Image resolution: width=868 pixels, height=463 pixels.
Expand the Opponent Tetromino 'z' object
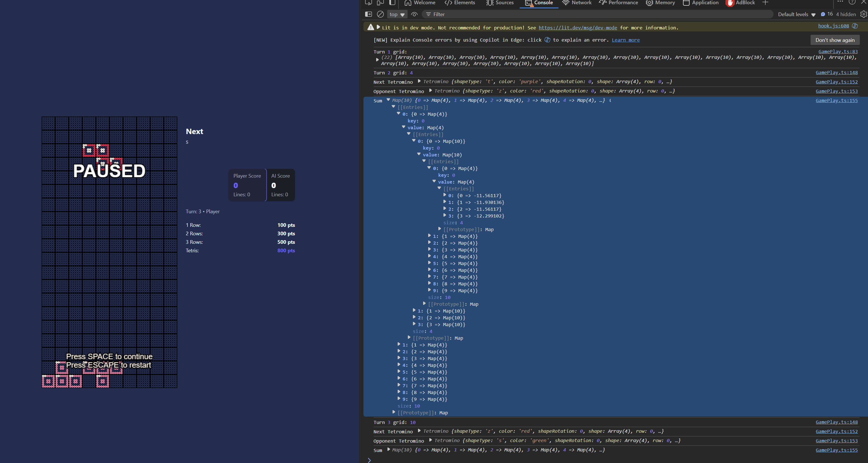(x=430, y=91)
